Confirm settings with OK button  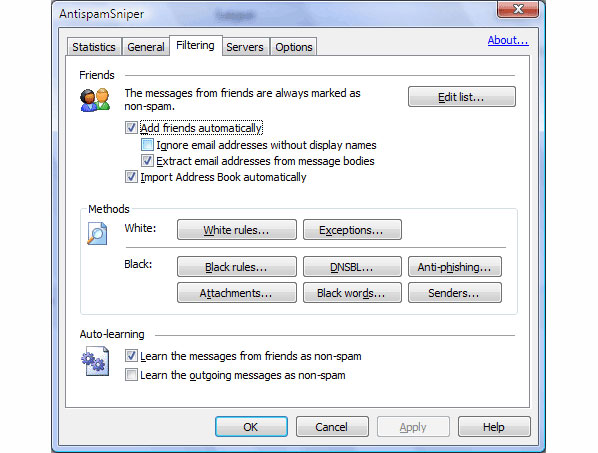(x=251, y=426)
